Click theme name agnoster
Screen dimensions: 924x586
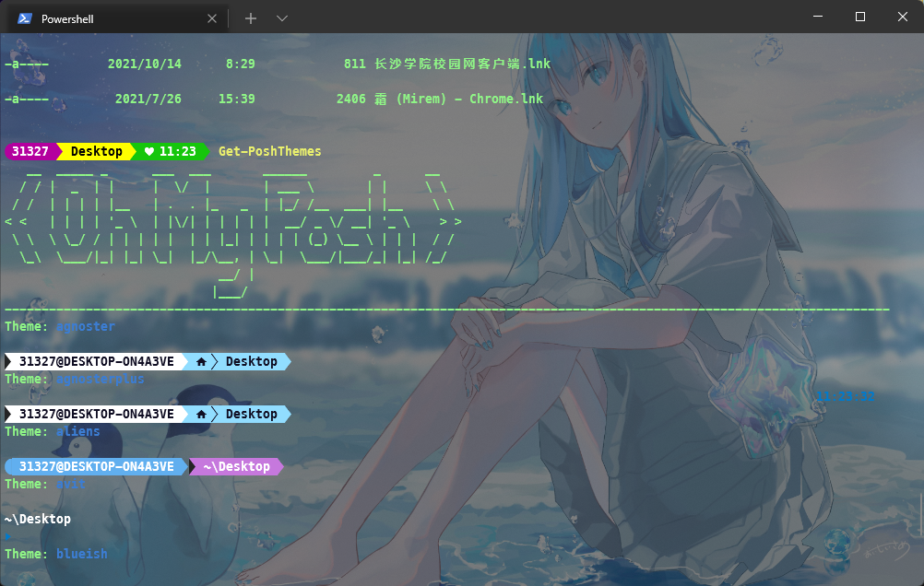(x=86, y=326)
